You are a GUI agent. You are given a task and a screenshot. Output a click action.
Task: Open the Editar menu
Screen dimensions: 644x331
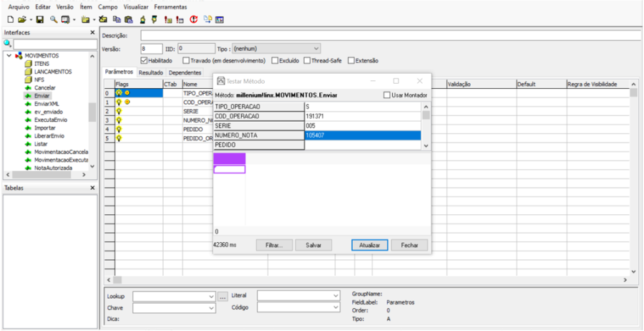pos(43,7)
